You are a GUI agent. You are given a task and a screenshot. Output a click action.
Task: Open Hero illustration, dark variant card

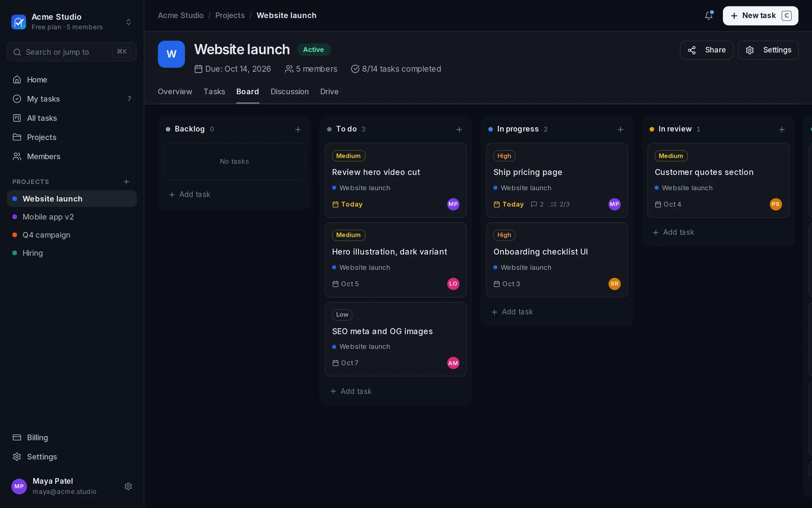pyautogui.click(x=396, y=260)
